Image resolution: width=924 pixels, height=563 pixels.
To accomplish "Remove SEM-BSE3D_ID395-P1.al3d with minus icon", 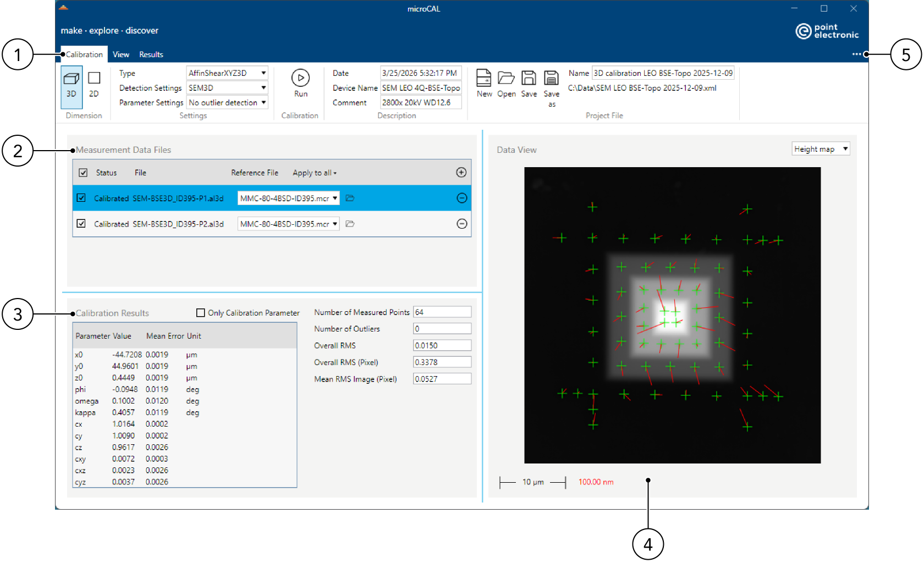I will (x=462, y=198).
